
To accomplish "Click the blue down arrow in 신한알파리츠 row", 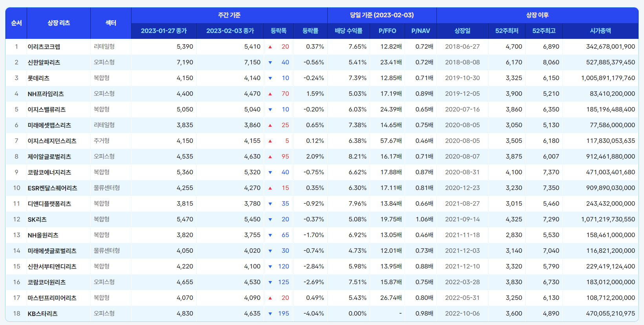I will pyautogui.click(x=270, y=62).
